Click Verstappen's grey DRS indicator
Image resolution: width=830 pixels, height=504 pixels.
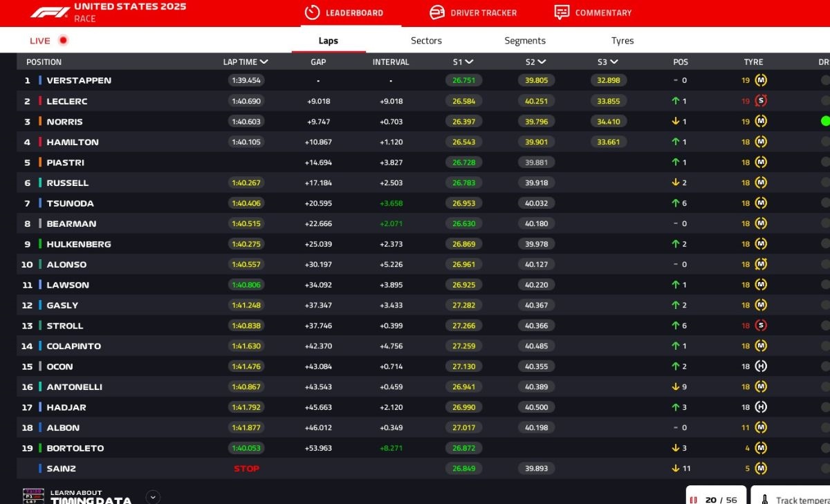[x=824, y=80]
